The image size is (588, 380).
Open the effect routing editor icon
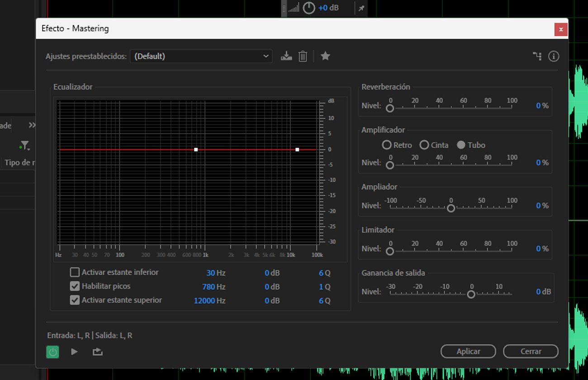click(537, 56)
